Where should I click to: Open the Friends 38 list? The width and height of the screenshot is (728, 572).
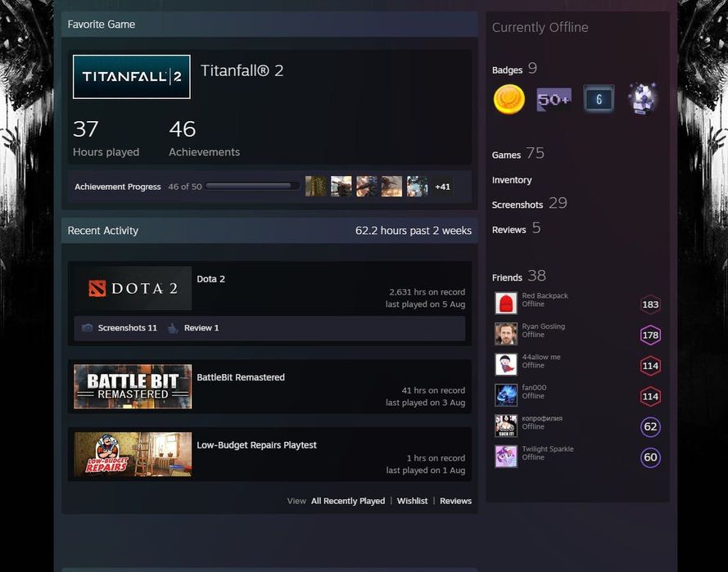point(519,276)
